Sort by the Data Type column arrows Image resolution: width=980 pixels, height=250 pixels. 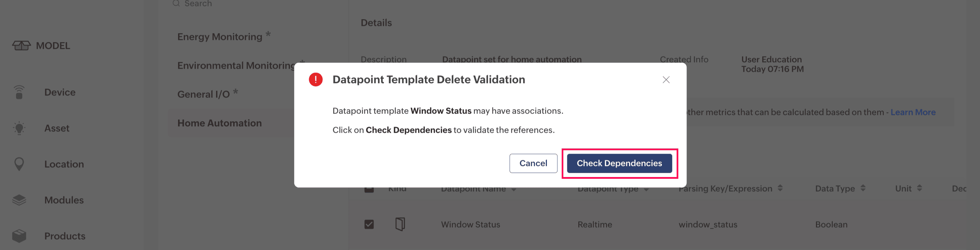863,188
